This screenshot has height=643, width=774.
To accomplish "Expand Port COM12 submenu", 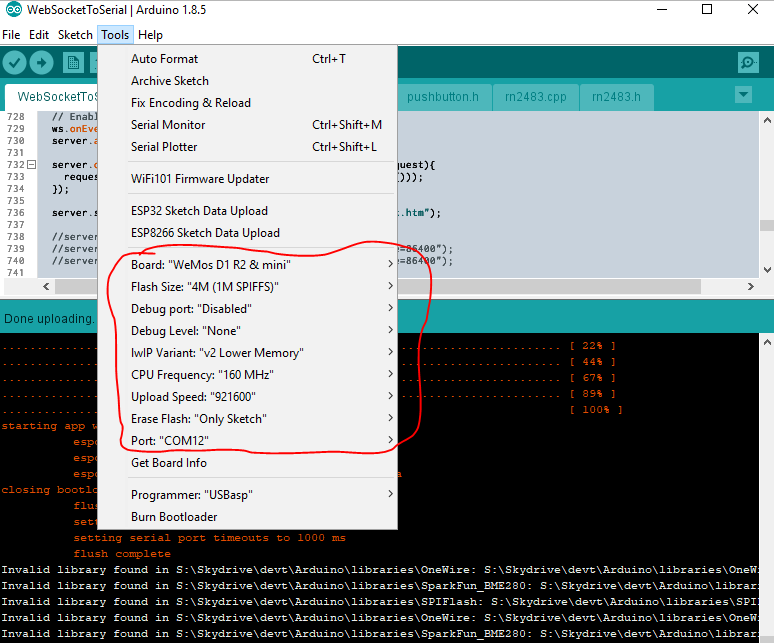I will click(x=247, y=441).
